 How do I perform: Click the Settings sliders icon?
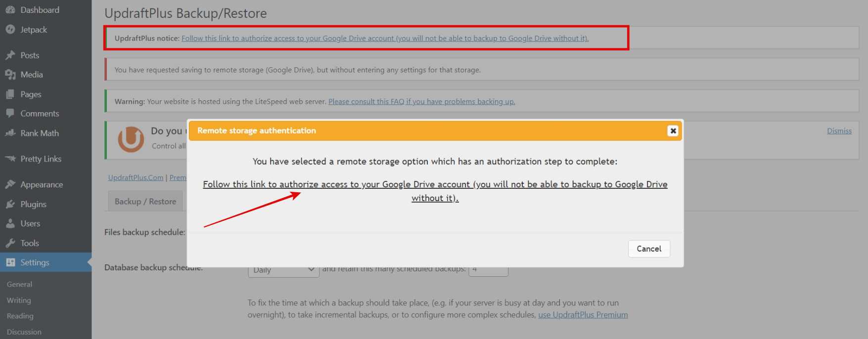10,262
